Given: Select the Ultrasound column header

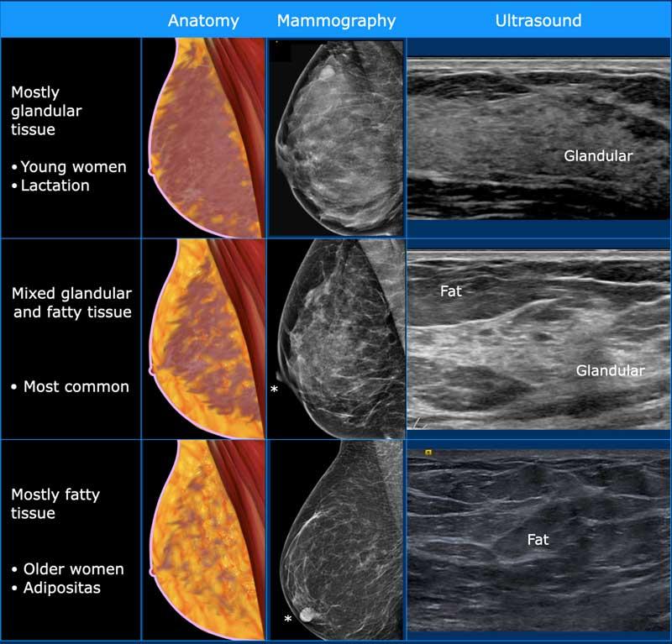Looking at the screenshot, I should 538,21.
